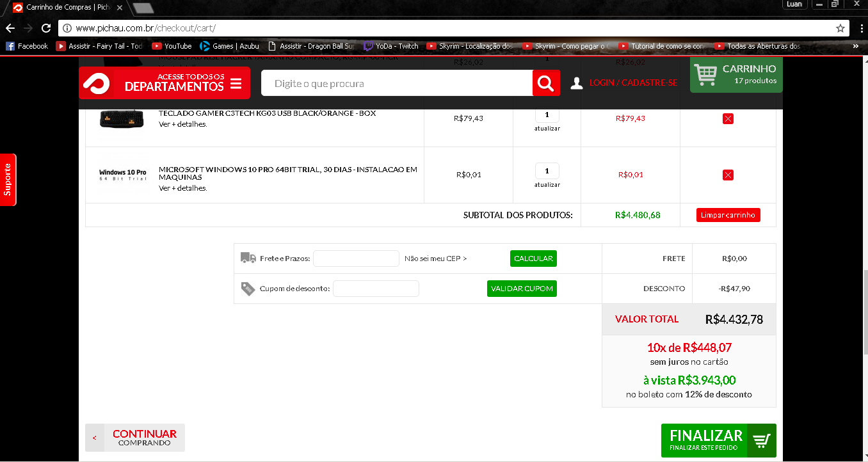Viewport: 868px width, 462px height.
Task: Click the delivery truck icon
Action: (x=248, y=258)
